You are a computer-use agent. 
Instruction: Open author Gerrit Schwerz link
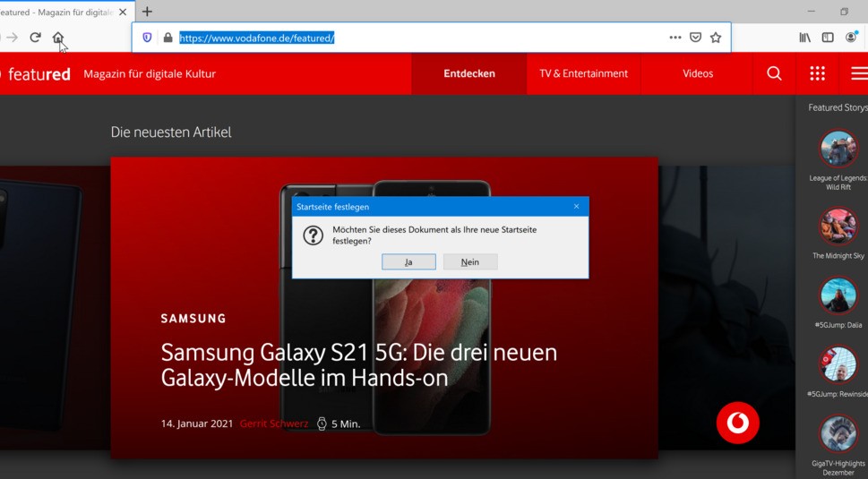tap(274, 423)
